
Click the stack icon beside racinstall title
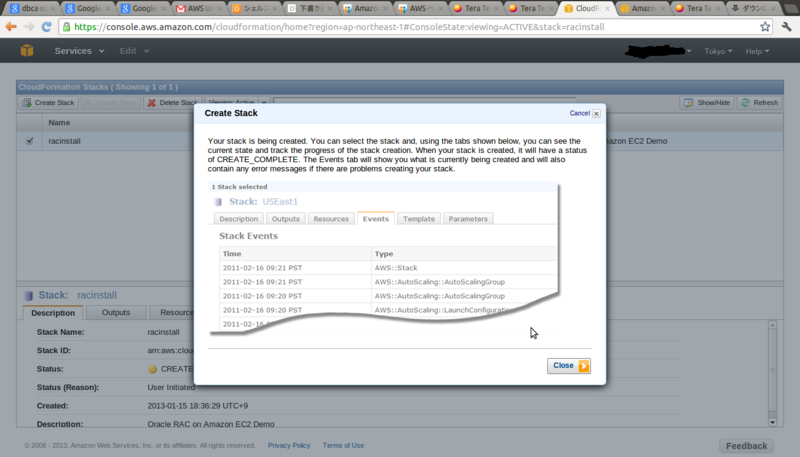point(29,295)
